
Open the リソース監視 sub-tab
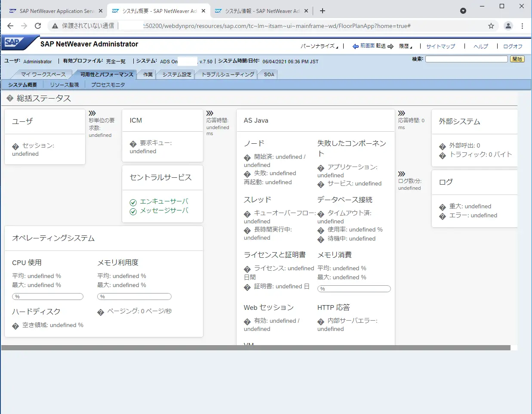click(x=65, y=85)
